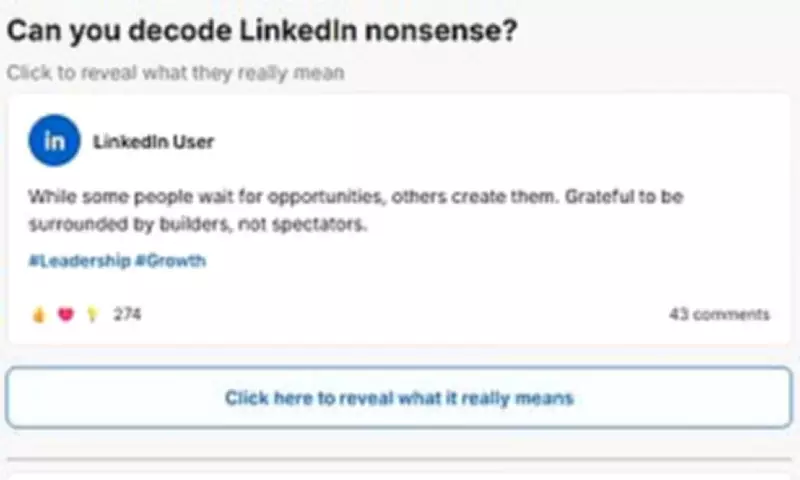This screenshot has width=800, height=480.
Task: Click the 274 reactions count
Action: pyautogui.click(x=127, y=315)
